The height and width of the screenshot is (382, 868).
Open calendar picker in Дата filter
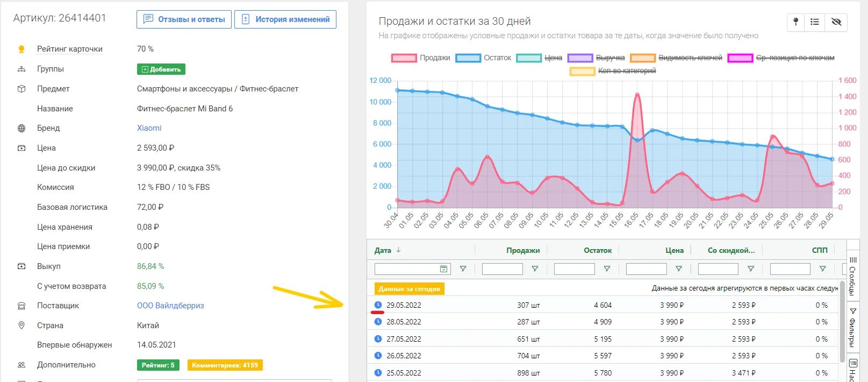(x=444, y=269)
